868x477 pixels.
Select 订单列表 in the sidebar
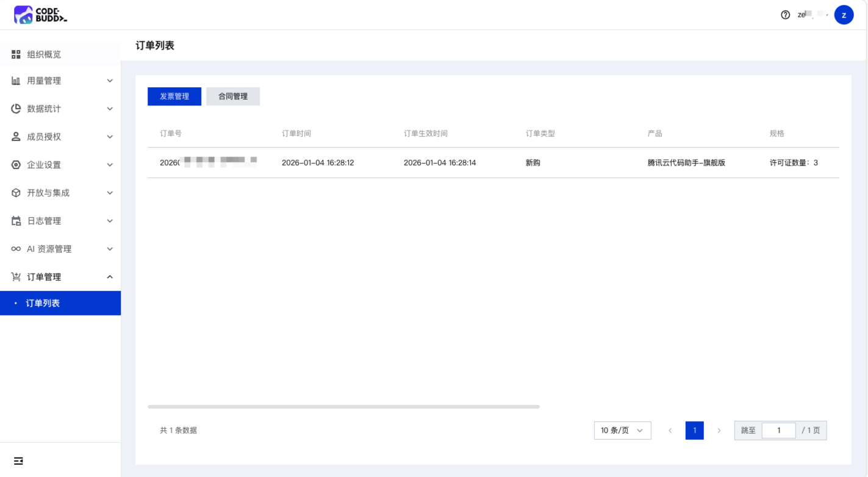(x=43, y=303)
